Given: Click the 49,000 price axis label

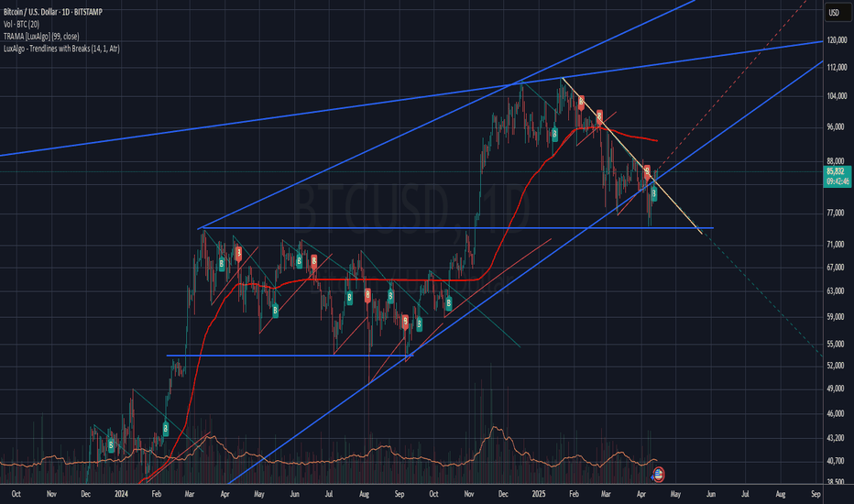Looking at the screenshot, I should [835, 389].
